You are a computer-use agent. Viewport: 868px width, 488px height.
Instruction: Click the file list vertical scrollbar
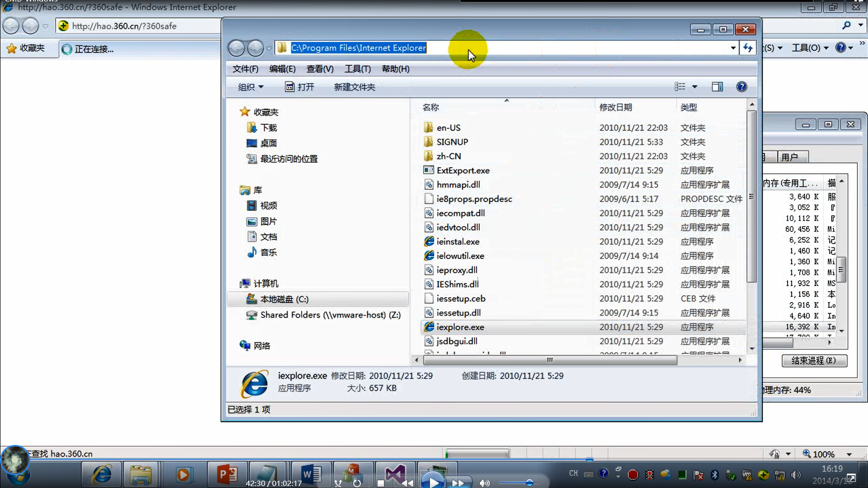[751, 196]
